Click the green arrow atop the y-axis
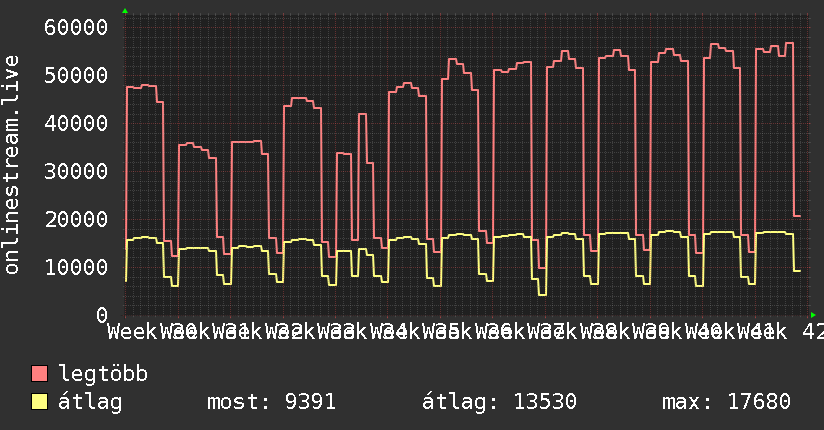 [x=125, y=11]
